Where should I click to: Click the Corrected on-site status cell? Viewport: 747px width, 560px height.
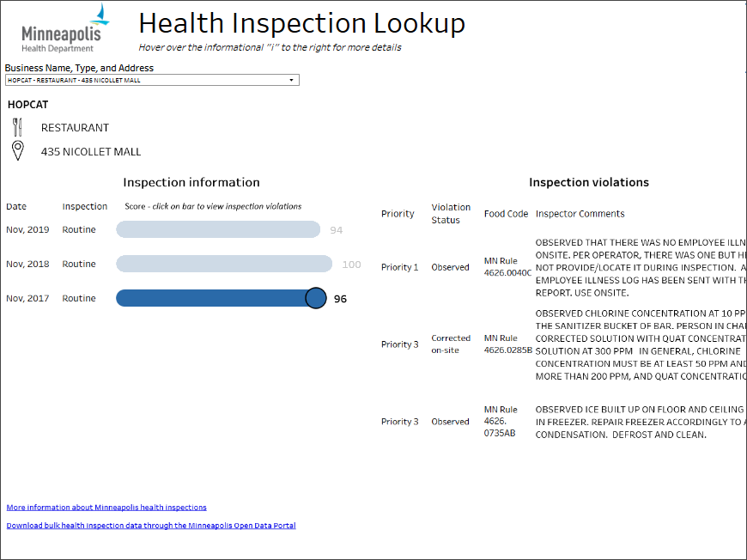pyautogui.click(x=451, y=344)
